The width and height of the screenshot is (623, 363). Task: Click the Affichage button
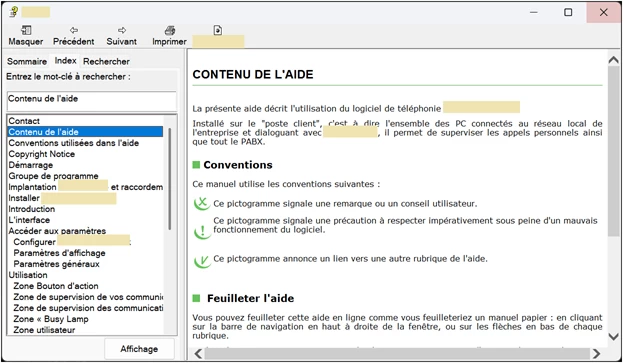pyautogui.click(x=139, y=349)
